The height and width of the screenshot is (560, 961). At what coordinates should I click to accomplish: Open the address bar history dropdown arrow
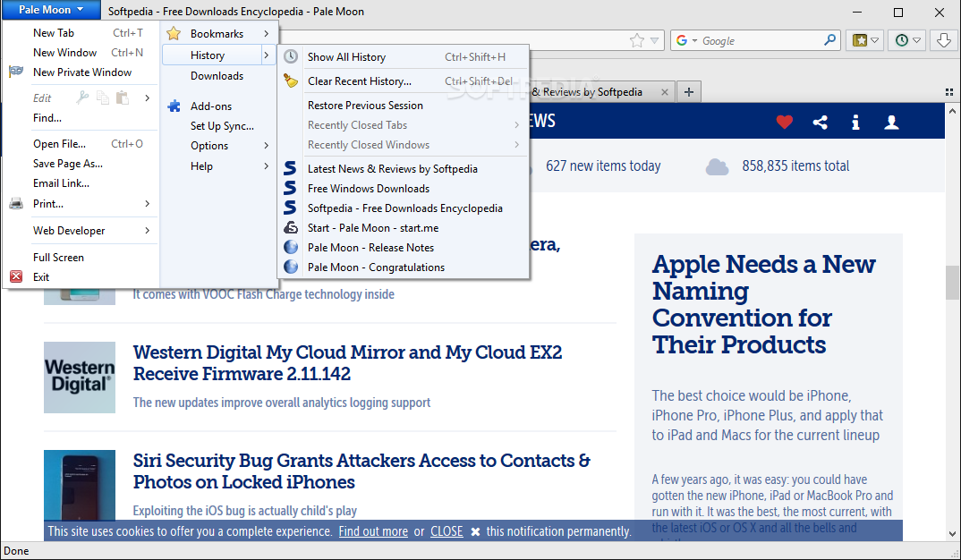pos(655,40)
